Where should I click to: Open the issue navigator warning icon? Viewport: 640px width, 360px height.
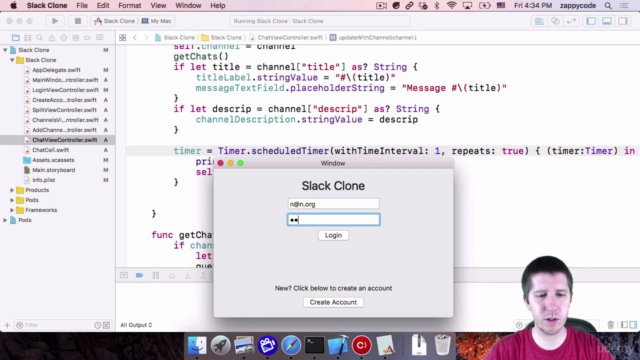pos(51,38)
